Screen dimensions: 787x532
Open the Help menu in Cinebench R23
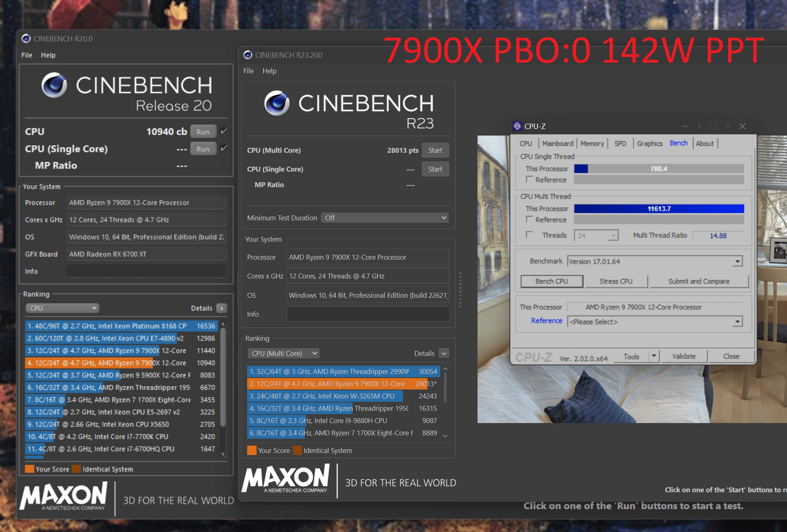269,71
